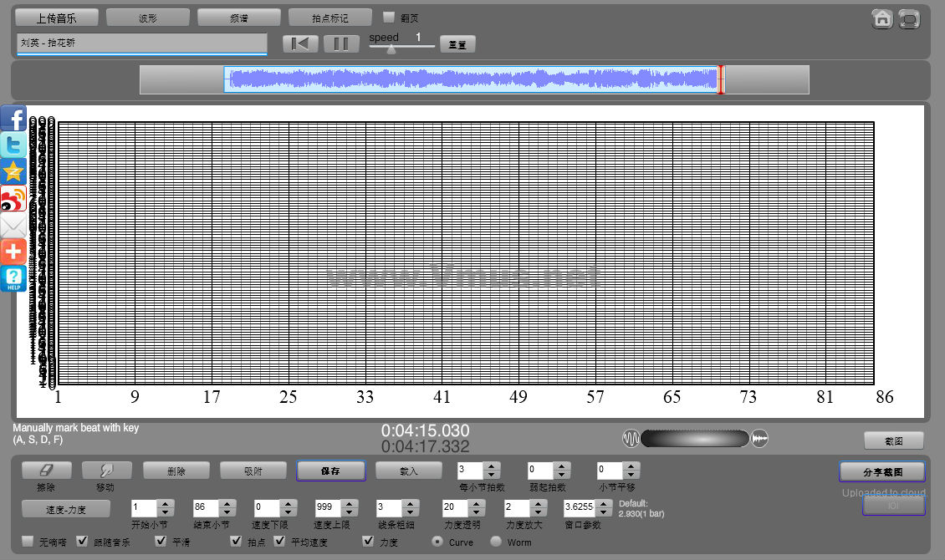Click the Facebook share icon
945x560 pixels.
click(x=13, y=118)
